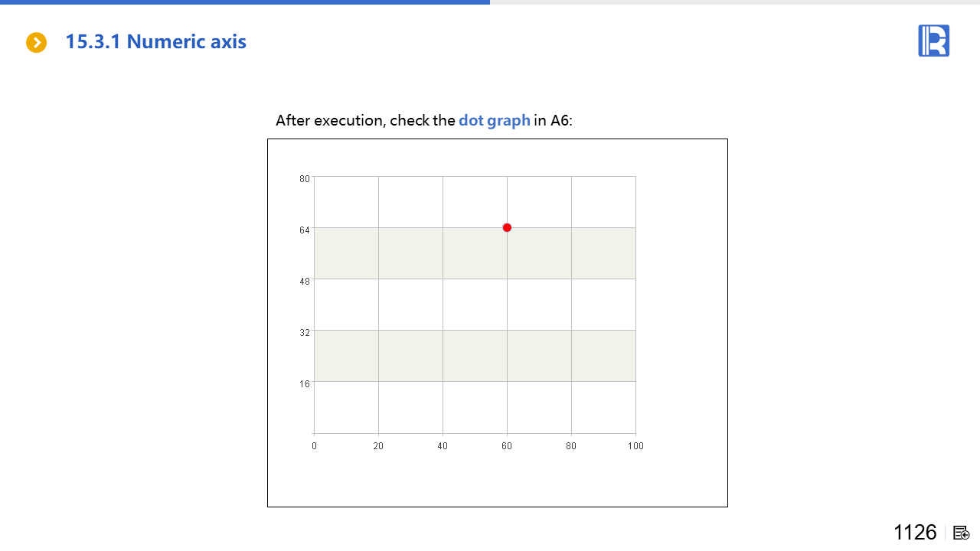
Task: Click the 'After execution' sentence text
Action: pos(365,120)
